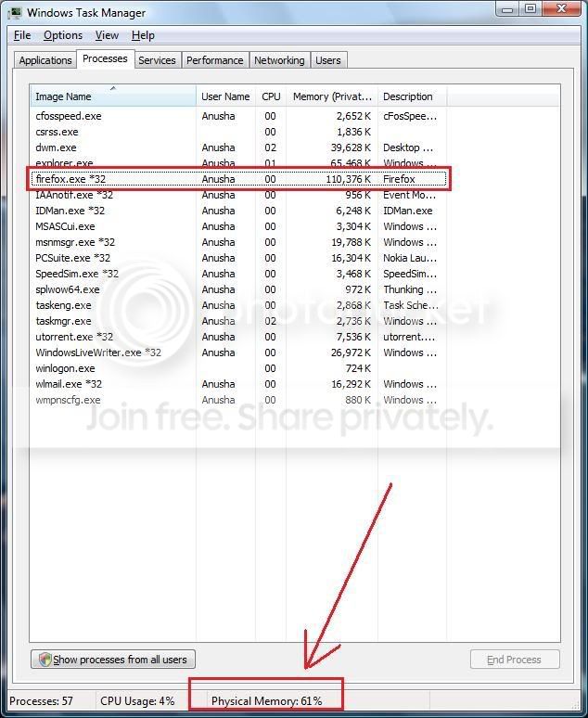The width and height of the screenshot is (588, 718).
Task: Sort by CPU column header
Action: tap(271, 96)
